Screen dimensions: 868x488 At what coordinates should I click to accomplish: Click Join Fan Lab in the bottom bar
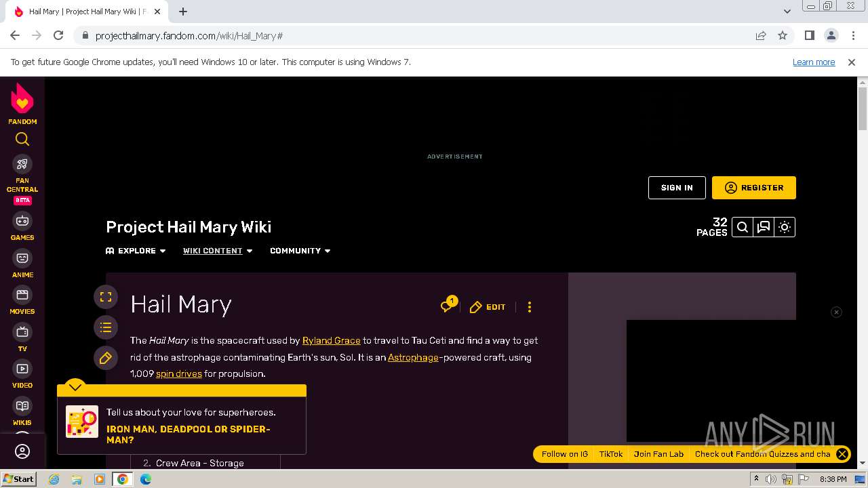click(658, 454)
